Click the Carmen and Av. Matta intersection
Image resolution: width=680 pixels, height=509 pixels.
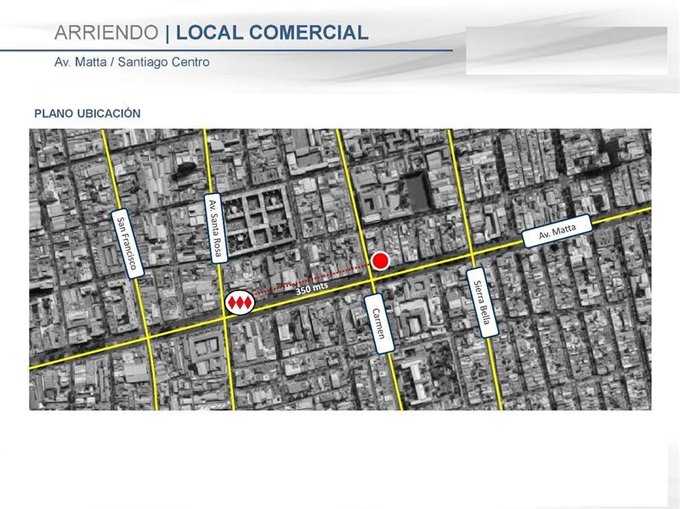pyautogui.click(x=372, y=280)
